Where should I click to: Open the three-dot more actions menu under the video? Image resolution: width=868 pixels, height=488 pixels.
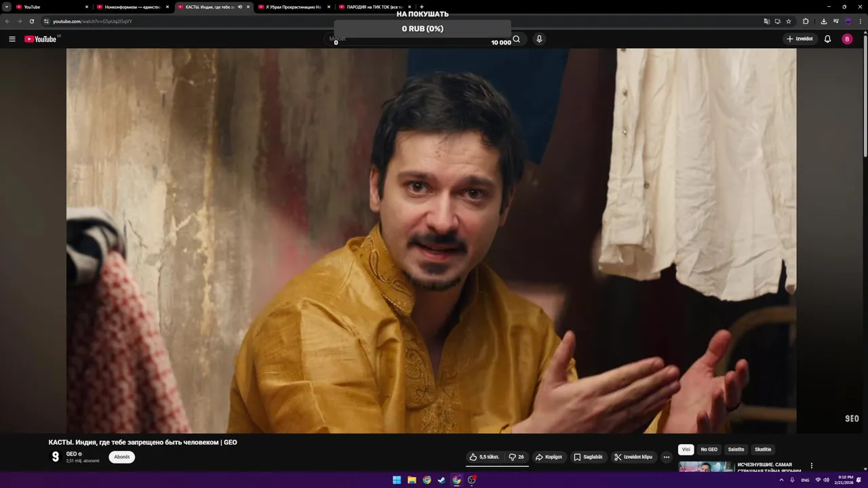[667, 457]
